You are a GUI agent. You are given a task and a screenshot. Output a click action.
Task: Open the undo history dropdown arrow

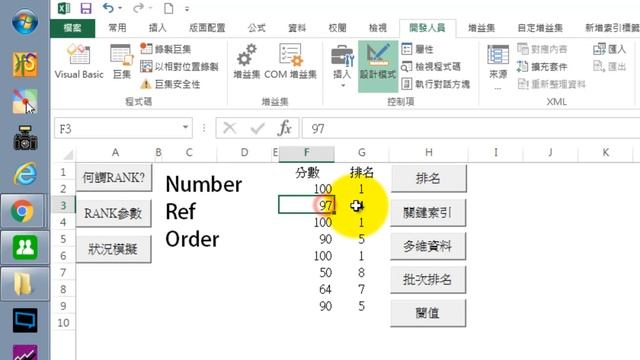[x=120, y=8]
